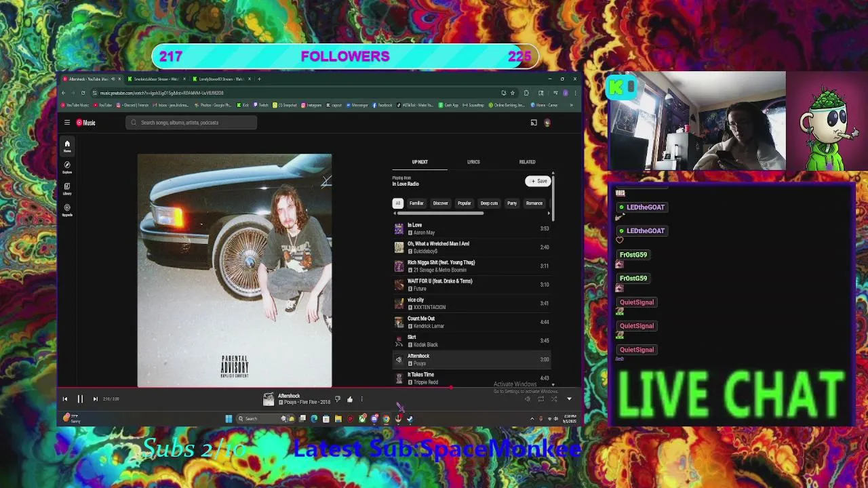The width and height of the screenshot is (868, 488).
Task: Open Explore in the sidebar
Action: [x=67, y=167]
